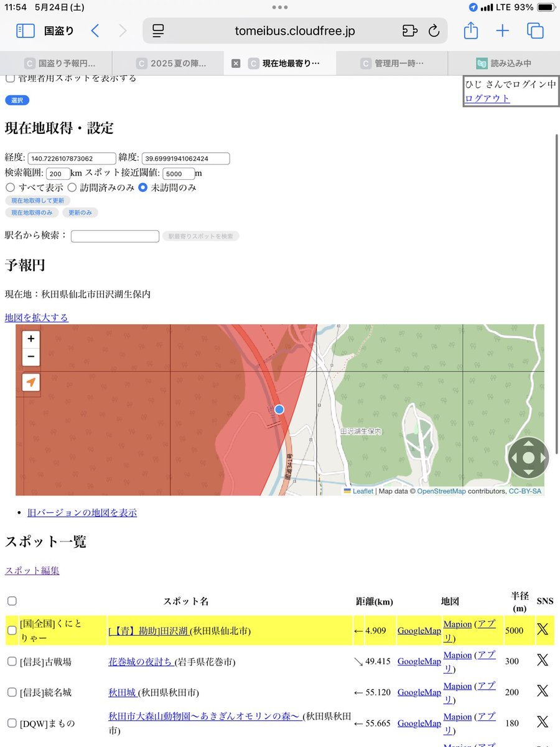This screenshot has height=747, width=560.
Task: Focus the 経度 longitude input field
Action: coord(72,159)
